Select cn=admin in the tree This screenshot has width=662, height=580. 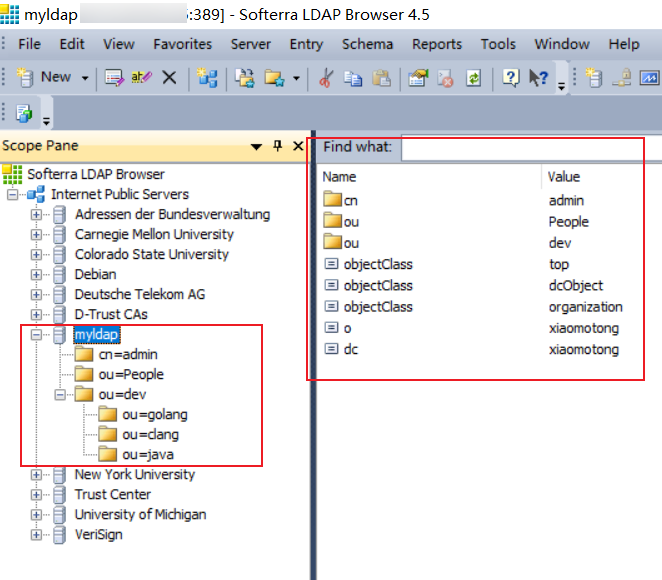tap(128, 355)
